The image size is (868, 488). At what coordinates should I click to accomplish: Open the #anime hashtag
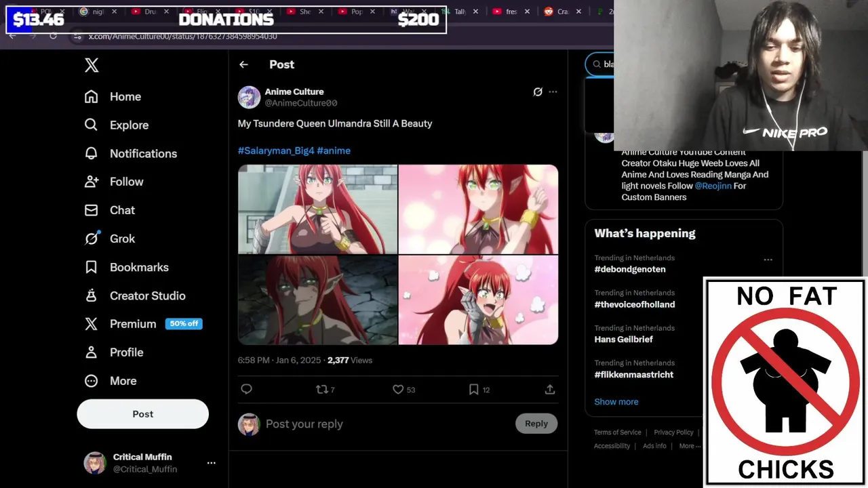[334, 150]
